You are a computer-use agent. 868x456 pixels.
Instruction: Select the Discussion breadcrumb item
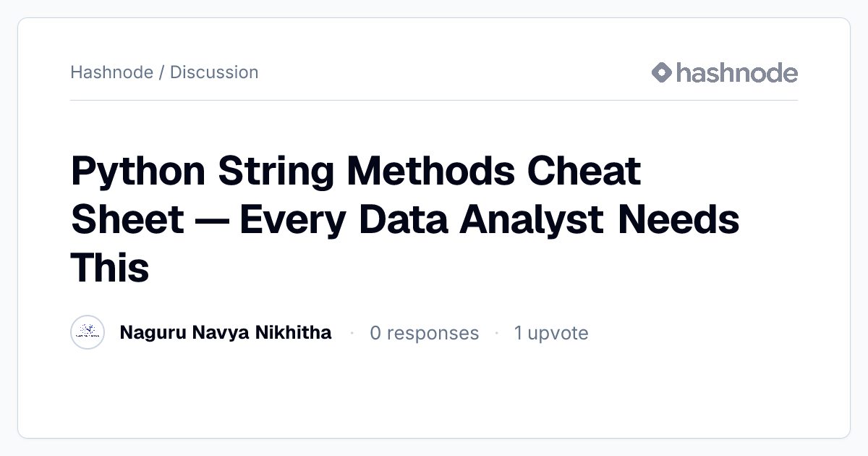[x=214, y=72]
